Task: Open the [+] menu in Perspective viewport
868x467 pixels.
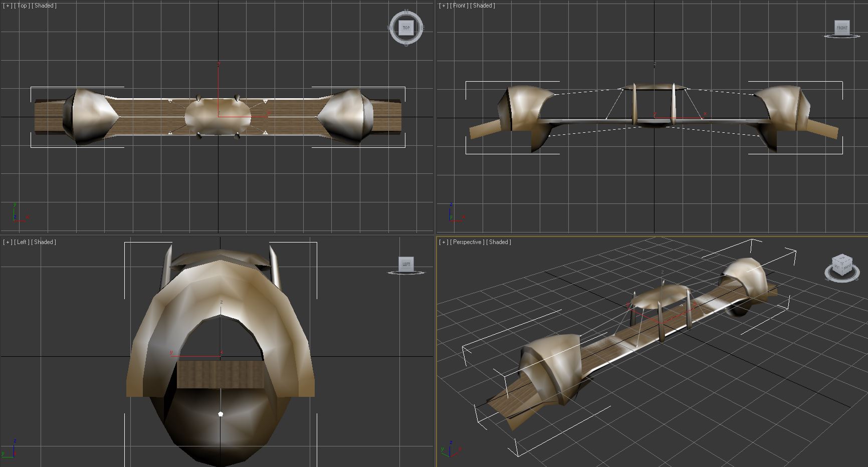Action: tap(444, 242)
